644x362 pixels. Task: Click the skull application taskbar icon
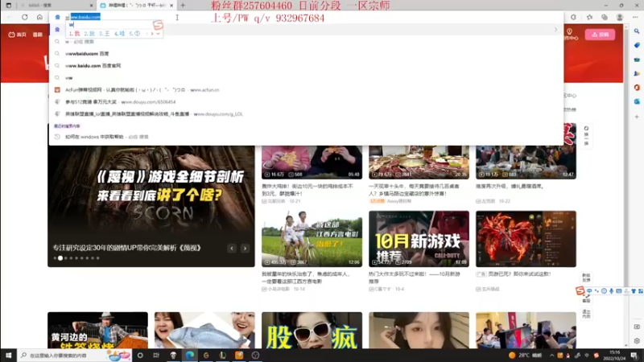[173, 356]
